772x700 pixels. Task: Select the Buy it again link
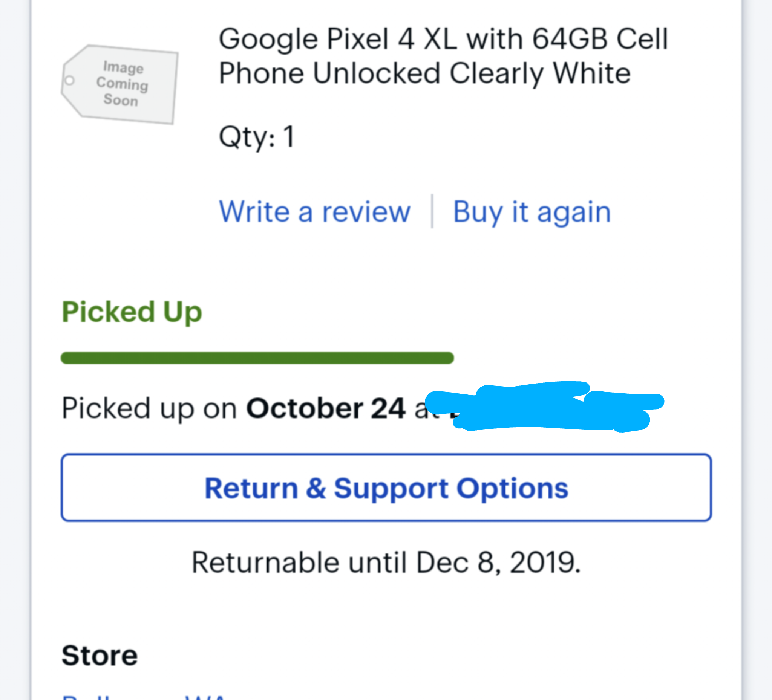(532, 212)
